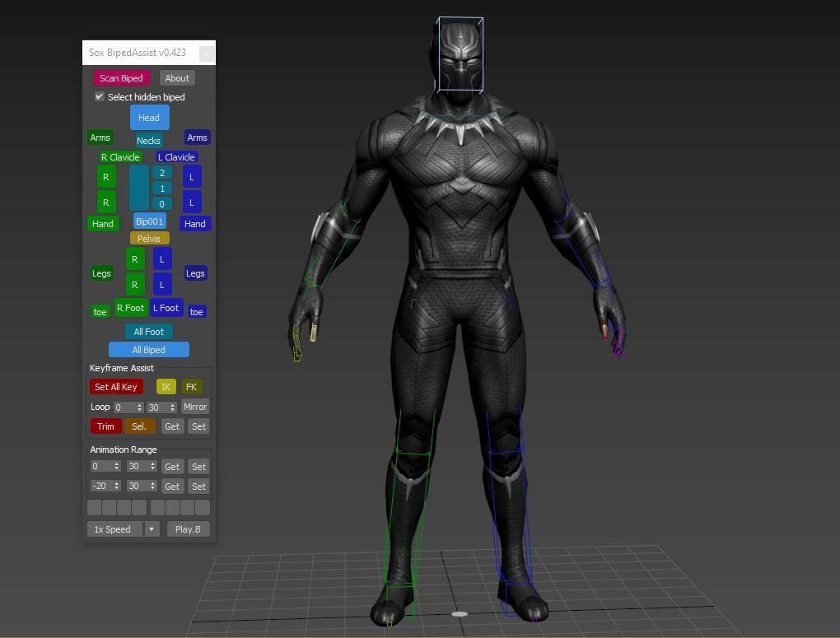Select the head bone box on the model
This screenshot has height=638, width=840.
pos(460,54)
